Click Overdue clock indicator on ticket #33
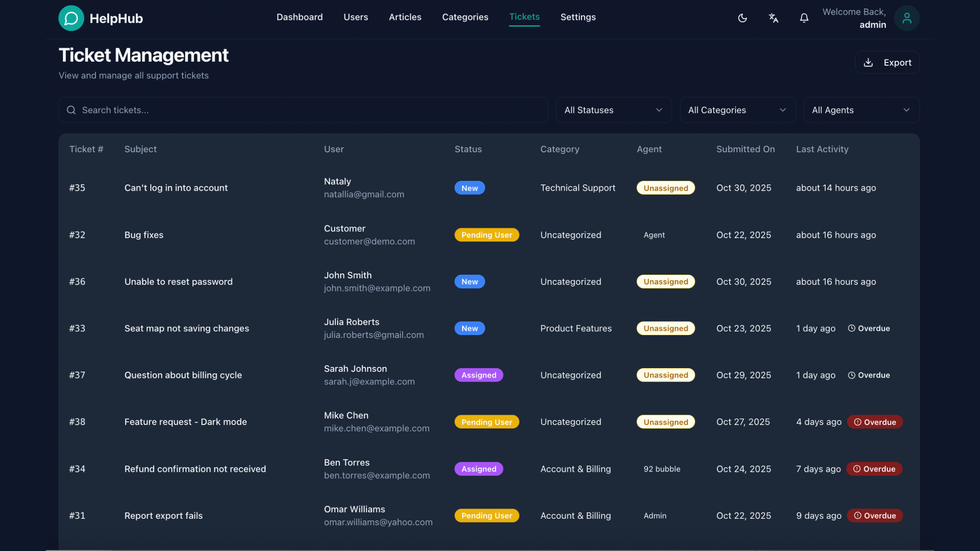 click(x=869, y=328)
